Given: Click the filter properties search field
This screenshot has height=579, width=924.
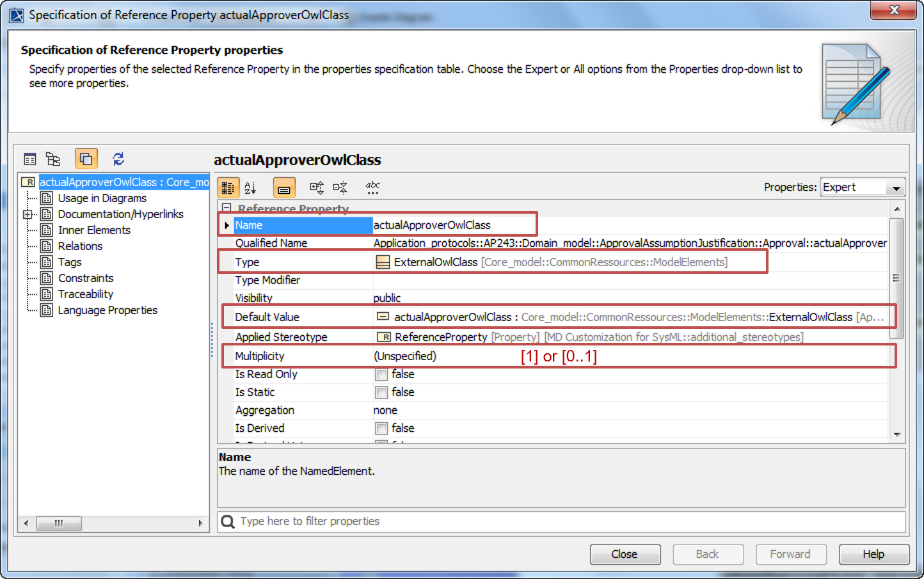Looking at the screenshot, I should tap(563, 521).
